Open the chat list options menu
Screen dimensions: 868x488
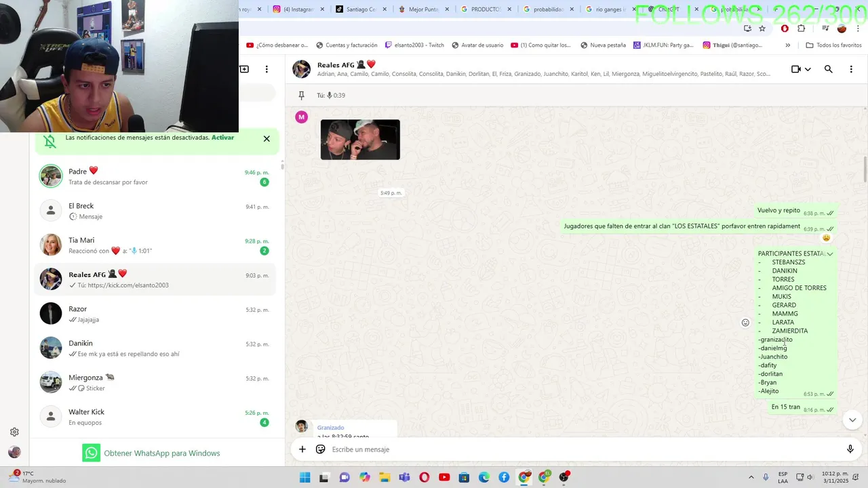(x=267, y=69)
